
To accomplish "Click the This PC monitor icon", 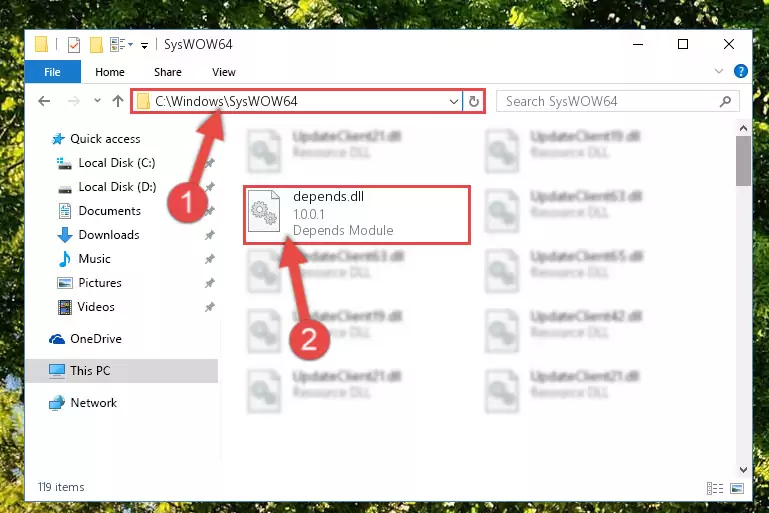I will [57, 371].
